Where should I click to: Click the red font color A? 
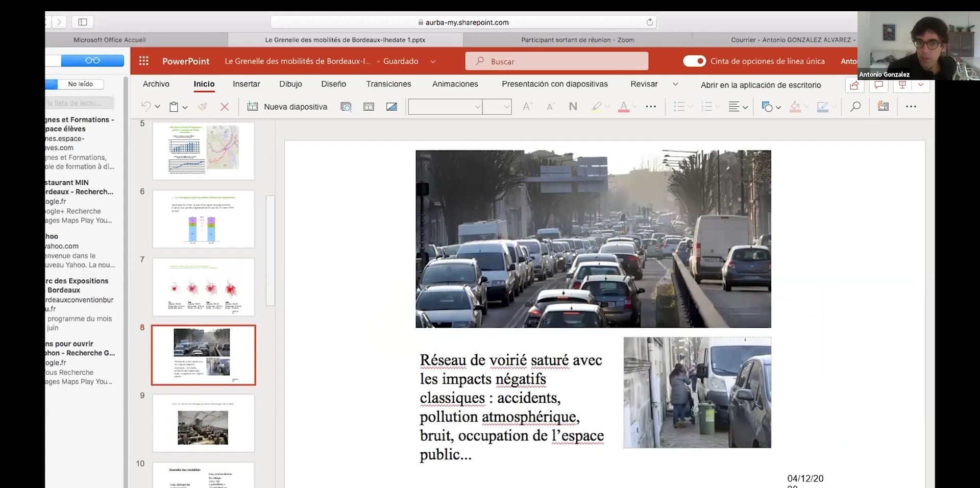coord(624,107)
